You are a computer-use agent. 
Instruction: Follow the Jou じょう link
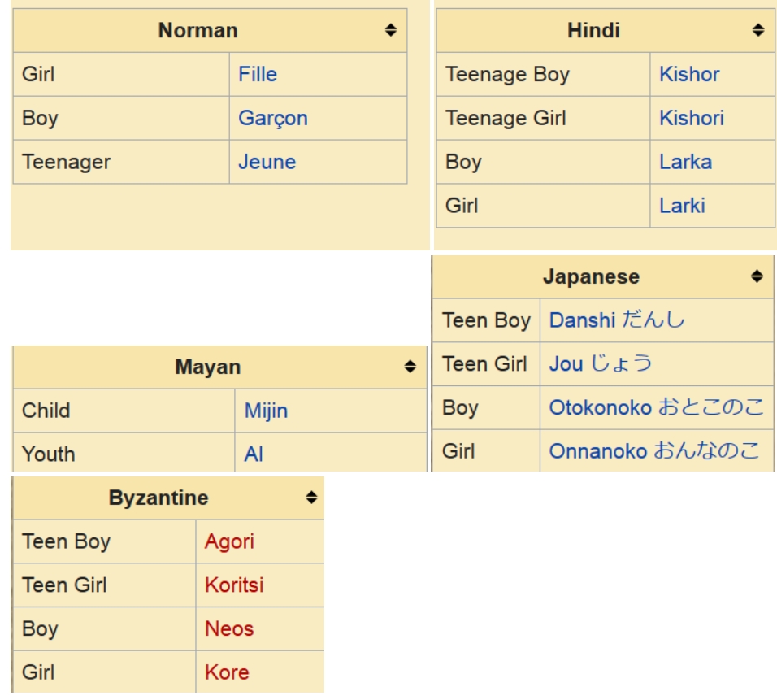click(x=601, y=363)
